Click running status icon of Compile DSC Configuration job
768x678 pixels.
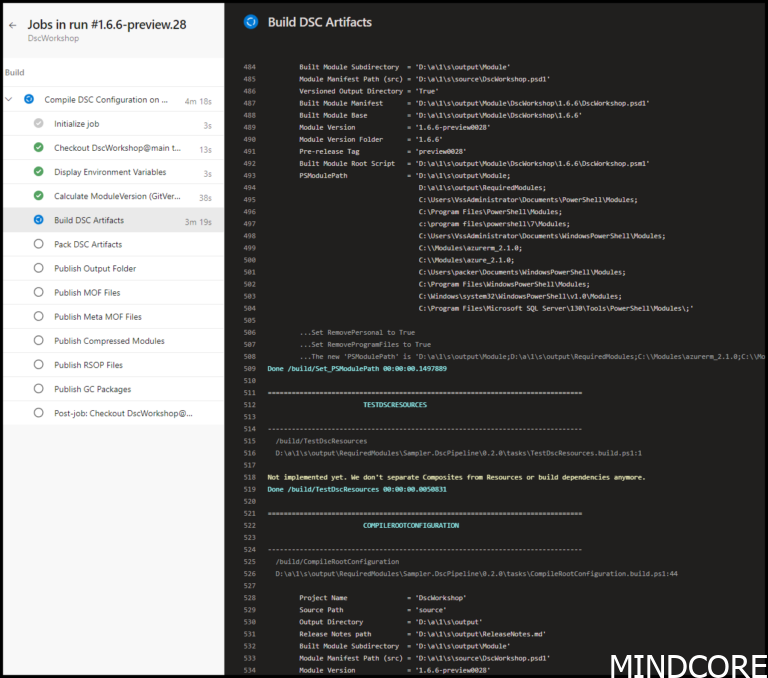pos(29,100)
